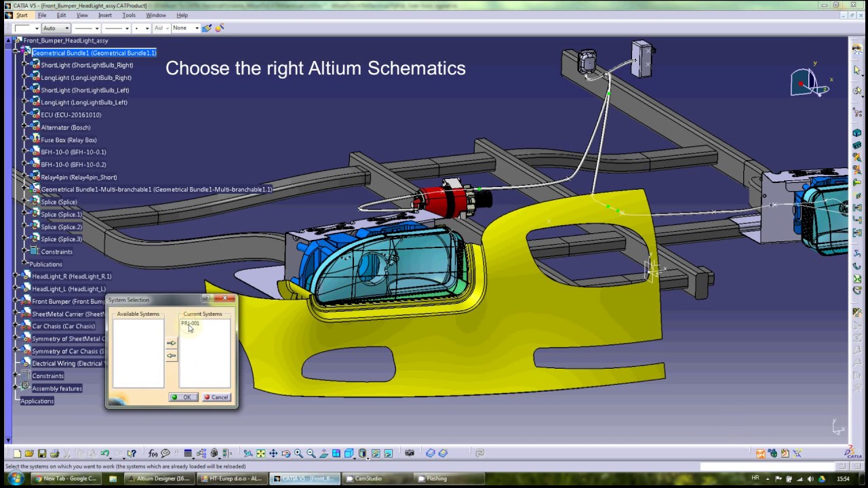Screen dimensions: 868x488
Task: Click the Swap Visible Space icon
Action: [389, 453]
